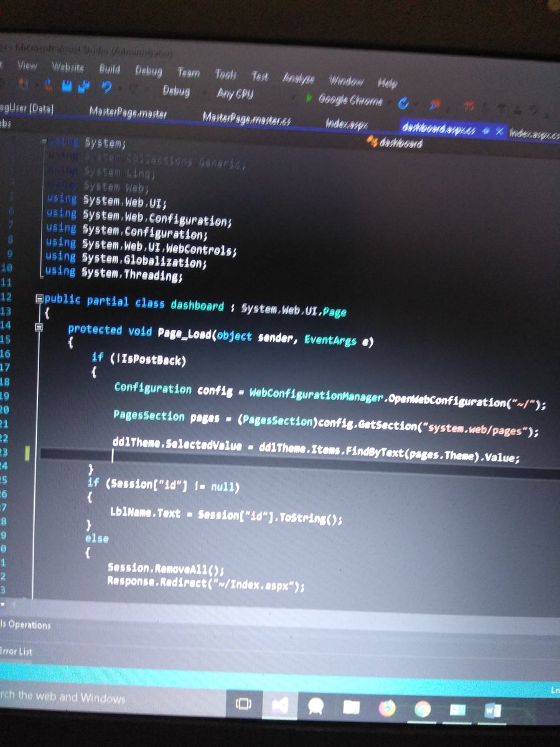Open the Analyze menu
Viewport: 560px width, 747px height.
(x=298, y=78)
